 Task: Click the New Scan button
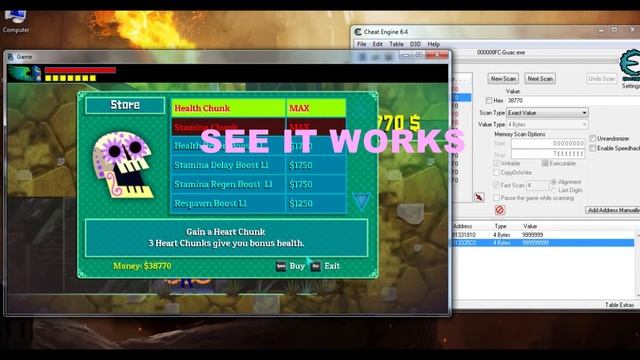pyautogui.click(x=503, y=78)
